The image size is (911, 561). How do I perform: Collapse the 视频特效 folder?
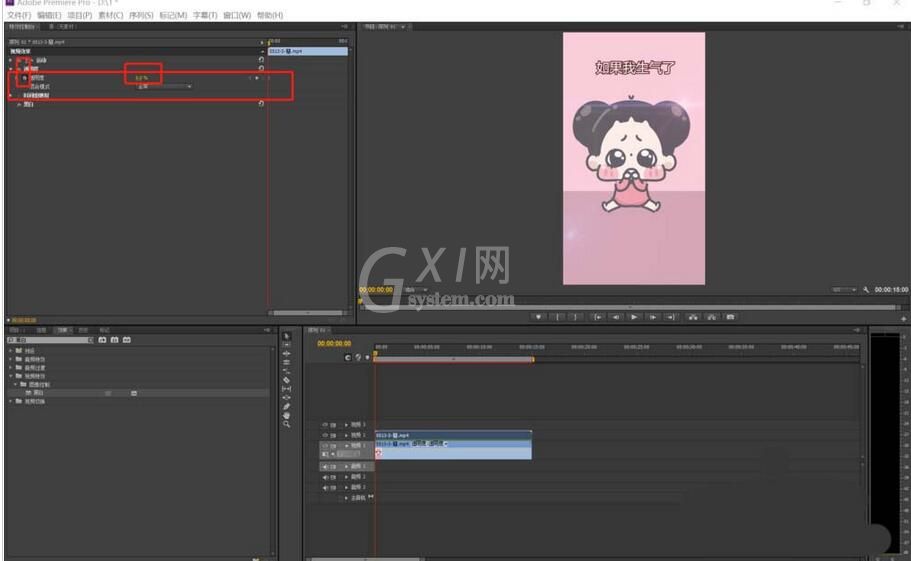(10, 376)
